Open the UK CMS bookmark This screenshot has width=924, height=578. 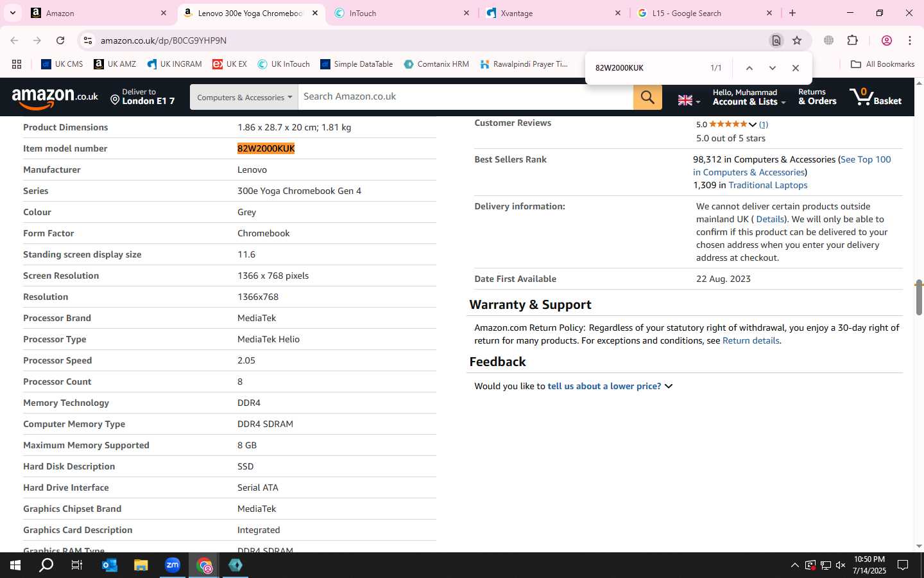pos(62,64)
